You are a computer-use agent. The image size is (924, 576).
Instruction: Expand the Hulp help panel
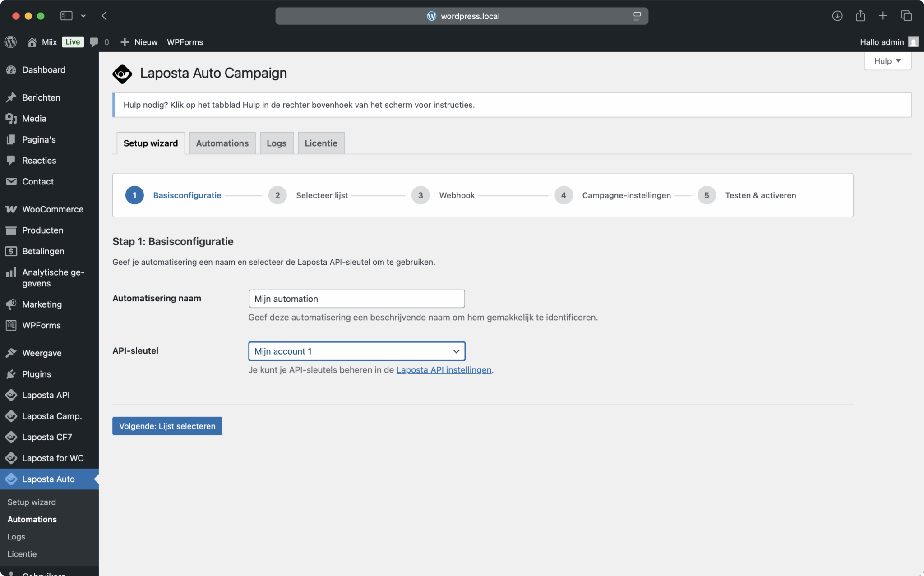point(887,61)
